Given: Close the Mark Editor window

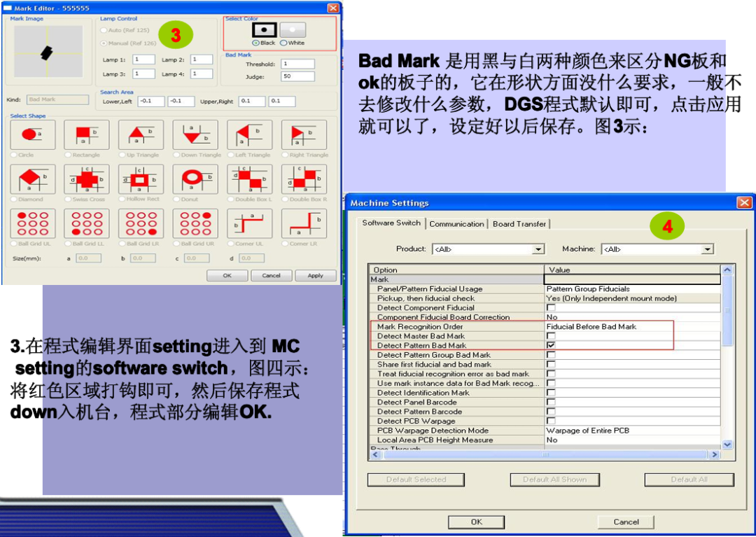Looking at the screenshot, I should 332,8.
